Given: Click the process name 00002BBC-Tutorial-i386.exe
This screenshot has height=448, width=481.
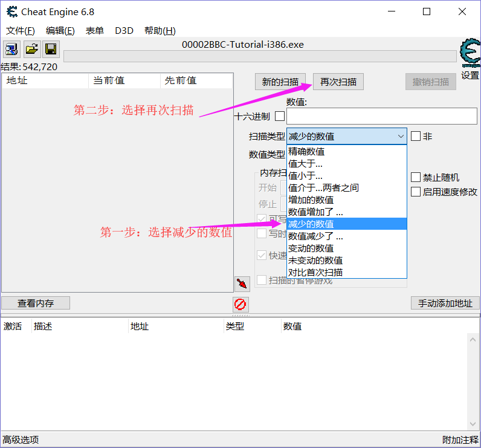Looking at the screenshot, I should click(x=243, y=45).
